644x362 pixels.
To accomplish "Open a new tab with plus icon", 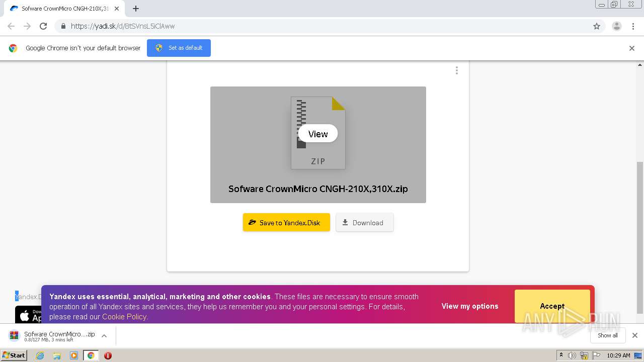I will [x=136, y=9].
